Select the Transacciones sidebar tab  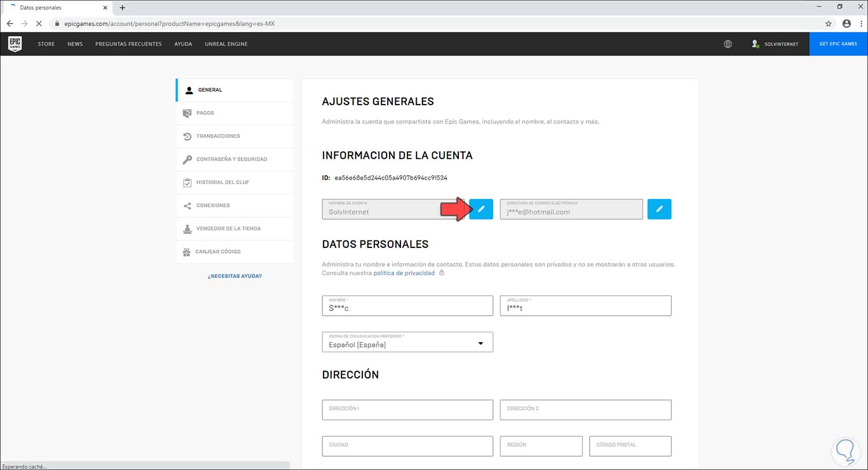point(235,136)
